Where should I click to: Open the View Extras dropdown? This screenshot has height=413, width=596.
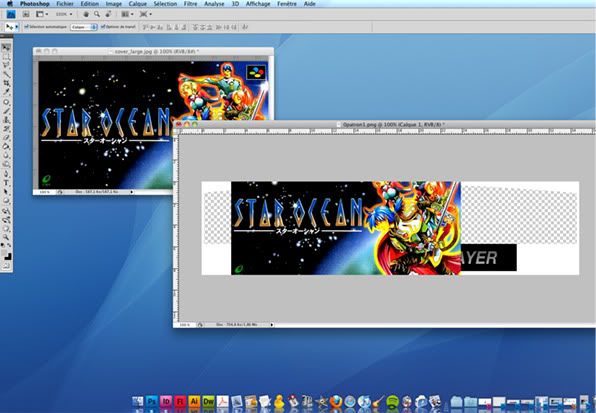[x=42, y=14]
